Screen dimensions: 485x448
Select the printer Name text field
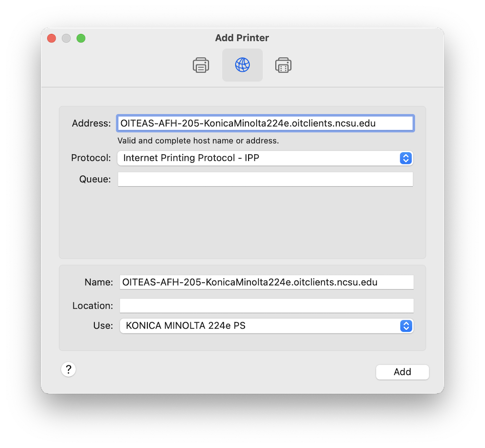pyautogui.click(x=266, y=282)
